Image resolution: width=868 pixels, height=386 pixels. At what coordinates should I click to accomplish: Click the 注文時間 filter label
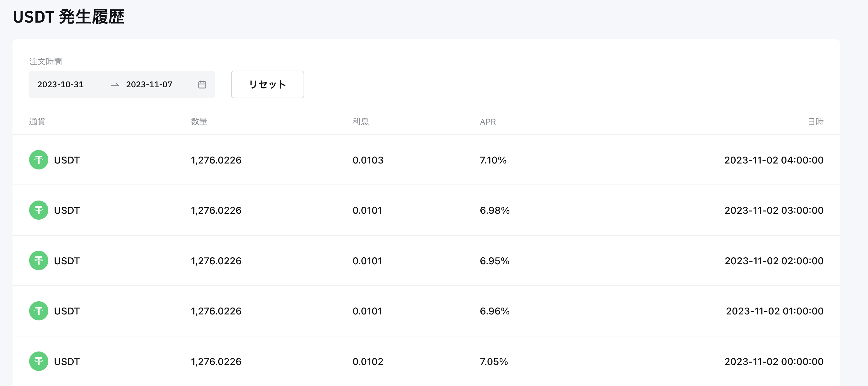point(45,62)
